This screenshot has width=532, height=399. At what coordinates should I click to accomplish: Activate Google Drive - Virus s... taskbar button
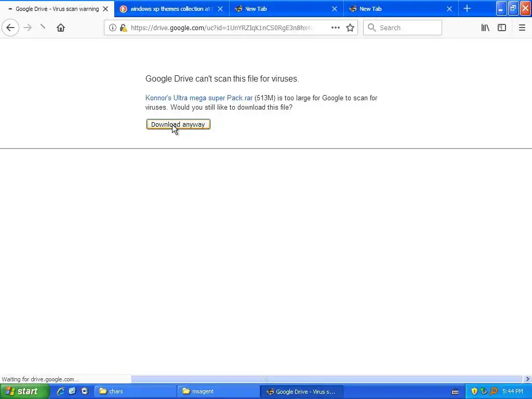pos(301,391)
